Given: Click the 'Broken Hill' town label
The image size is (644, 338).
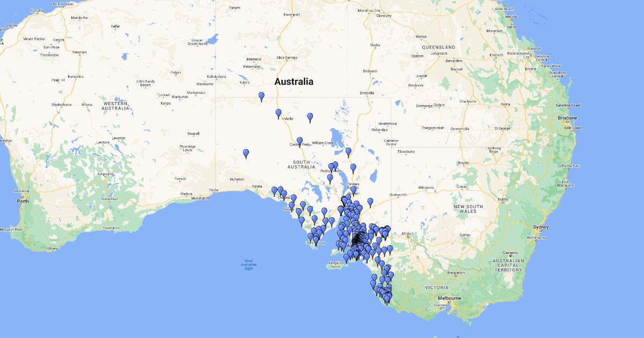Looking at the screenshot, I should 399,194.
